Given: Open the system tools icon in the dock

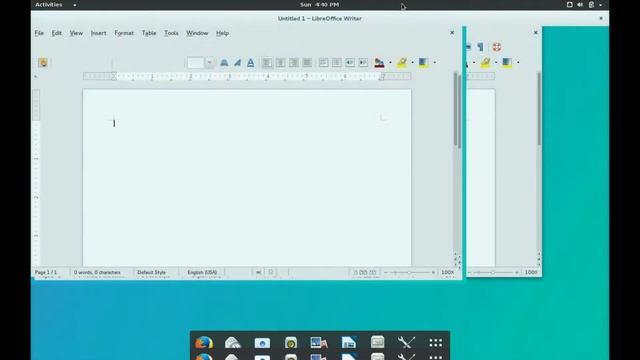Looking at the screenshot, I should pyautogui.click(x=406, y=342).
